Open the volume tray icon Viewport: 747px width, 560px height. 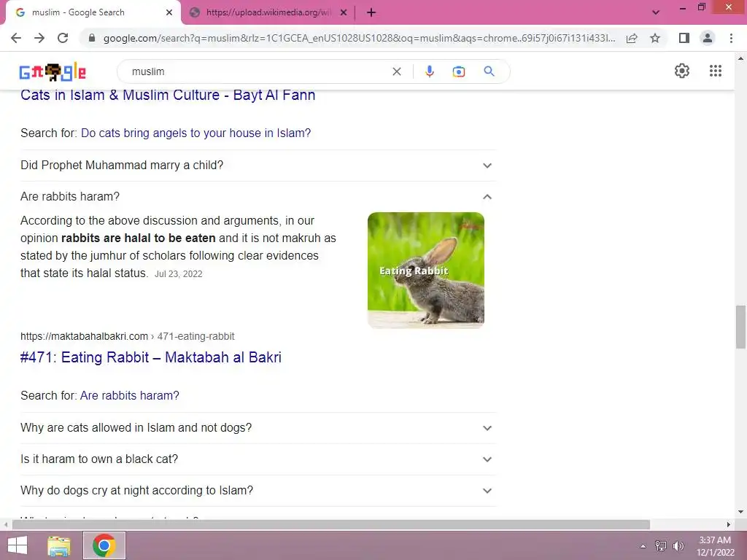coord(678,545)
